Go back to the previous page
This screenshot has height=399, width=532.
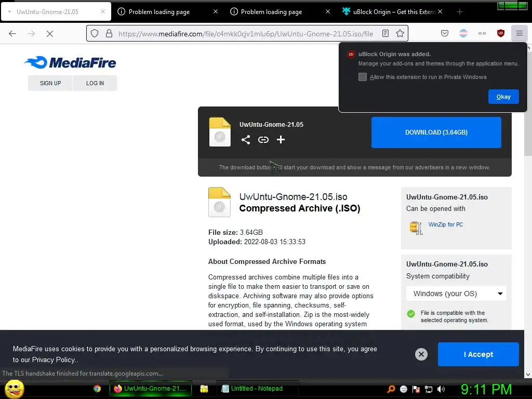[12, 34]
